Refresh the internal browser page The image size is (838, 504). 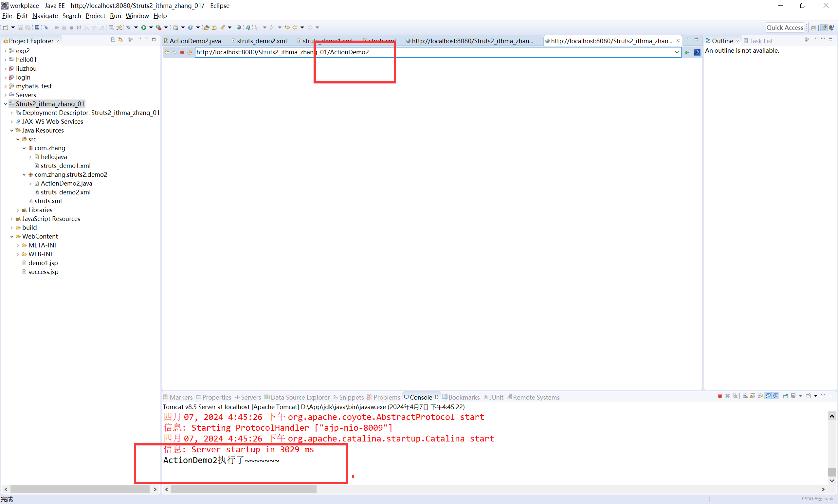[x=190, y=52]
